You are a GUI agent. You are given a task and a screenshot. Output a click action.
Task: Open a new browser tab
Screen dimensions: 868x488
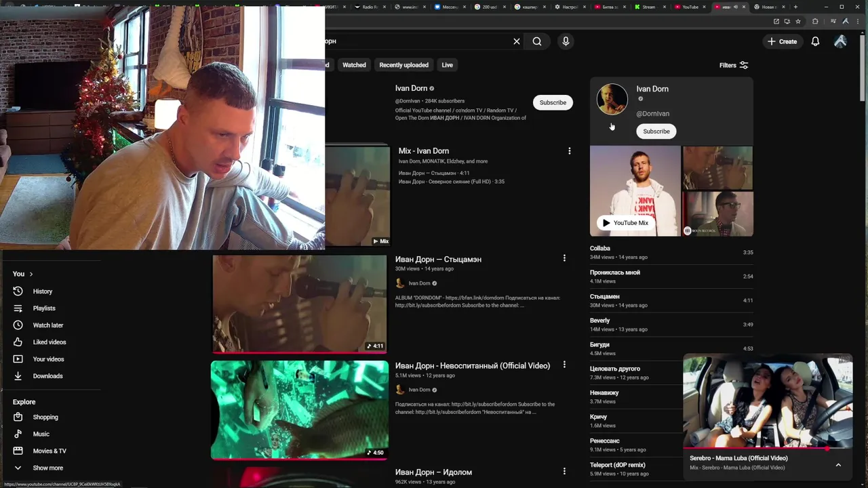[795, 7]
